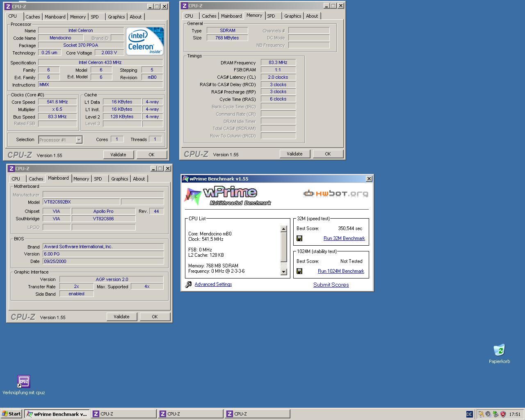Click the wPrime logo graphic
The height and width of the screenshot is (420, 525).
pyautogui.click(x=228, y=196)
